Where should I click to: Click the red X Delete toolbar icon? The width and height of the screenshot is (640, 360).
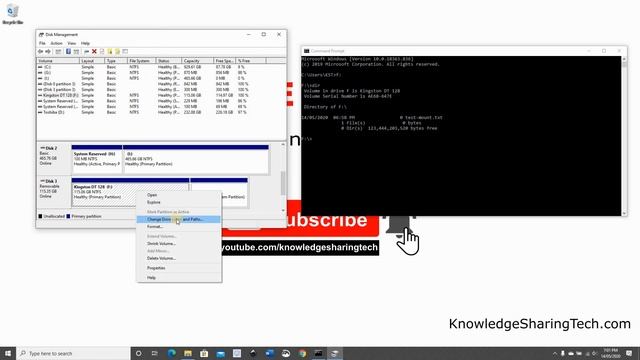pyautogui.click(x=94, y=51)
